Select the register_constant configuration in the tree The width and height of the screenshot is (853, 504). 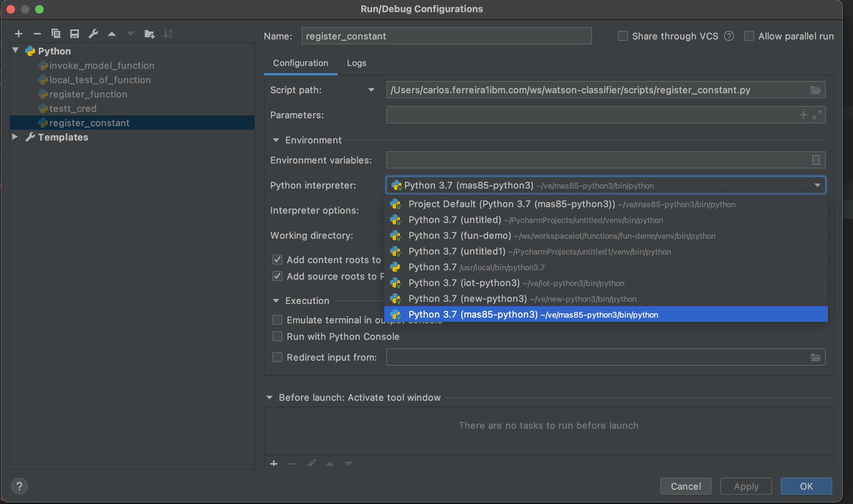[133, 123]
